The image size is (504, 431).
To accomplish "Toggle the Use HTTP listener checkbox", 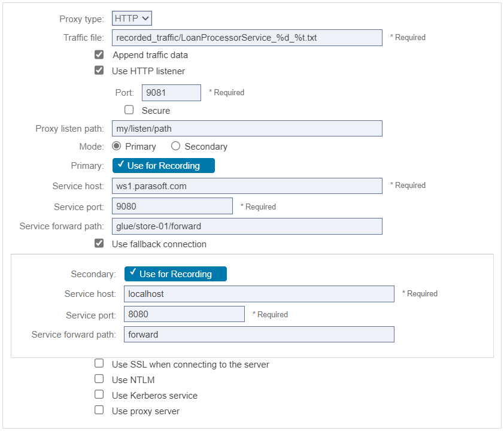I will pos(99,70).
